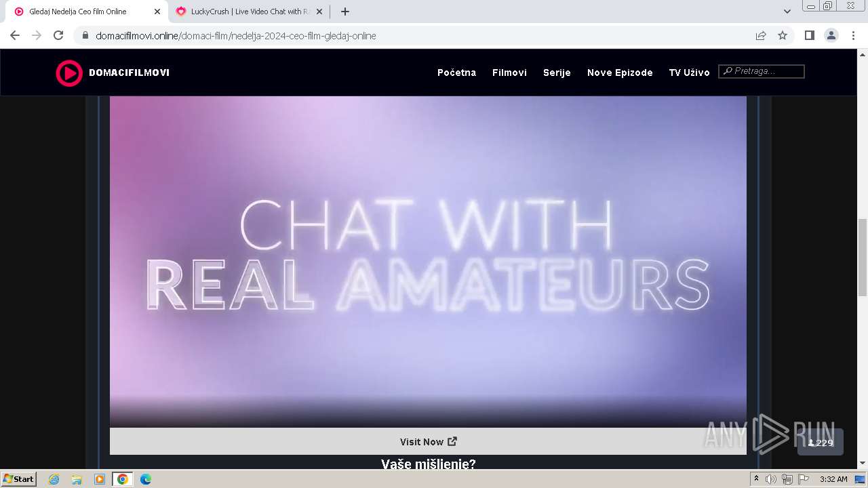Click the Vaše mišljenje? heading
The width and height of the screenshot is (868, 488).
point(428,464)
